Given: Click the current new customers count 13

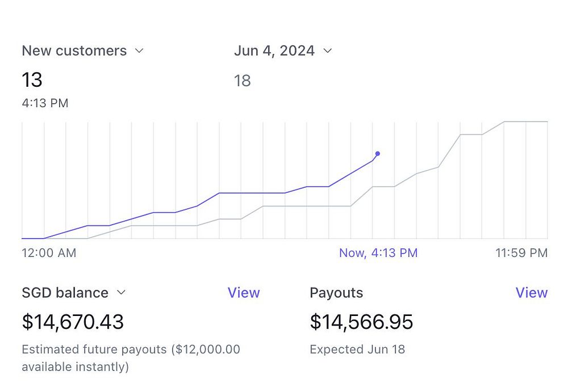Looking at the screenshot, I should coord(32,80).
